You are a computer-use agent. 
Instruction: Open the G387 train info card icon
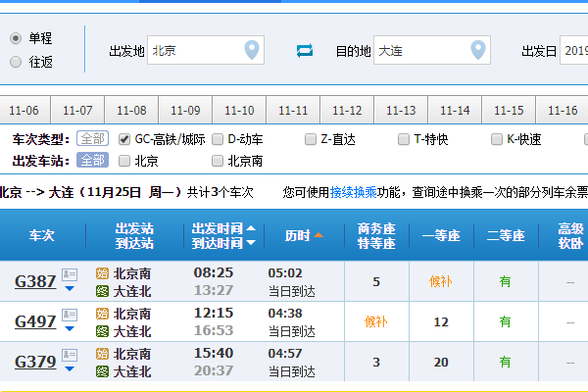point(70,275)
